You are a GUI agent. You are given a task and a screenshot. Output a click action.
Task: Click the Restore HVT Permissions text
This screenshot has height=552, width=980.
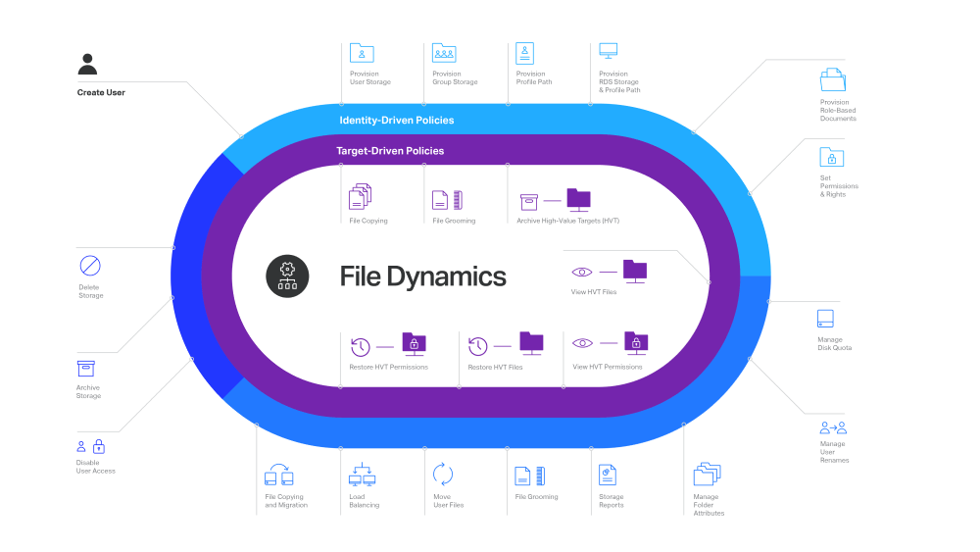[x=389, y=367]
